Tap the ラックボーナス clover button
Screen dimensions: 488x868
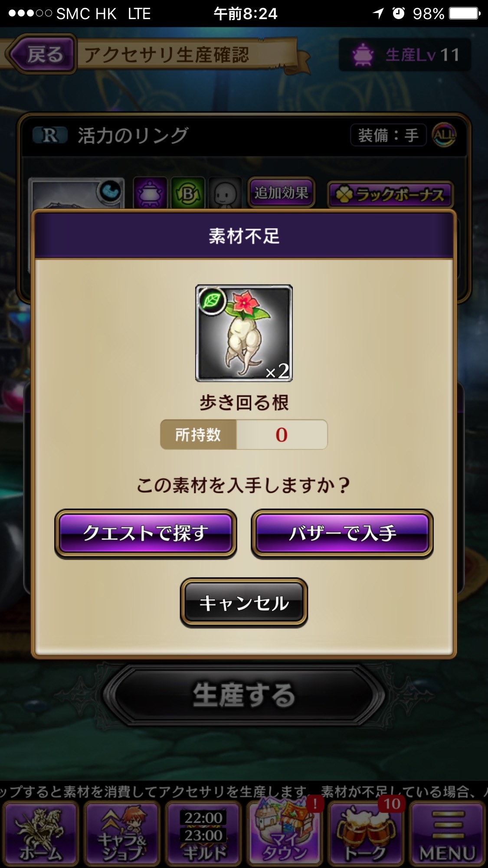click(390, 194)
